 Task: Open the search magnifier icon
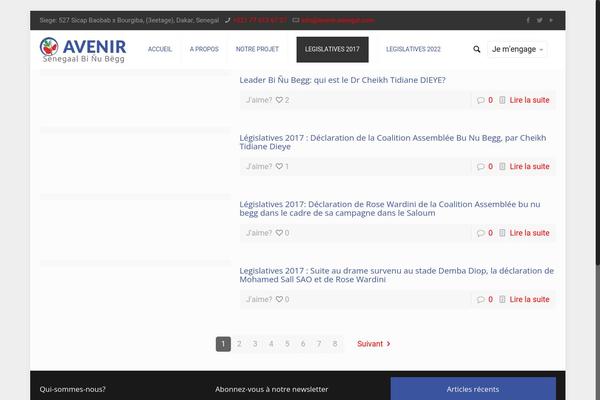coord(476,49)
